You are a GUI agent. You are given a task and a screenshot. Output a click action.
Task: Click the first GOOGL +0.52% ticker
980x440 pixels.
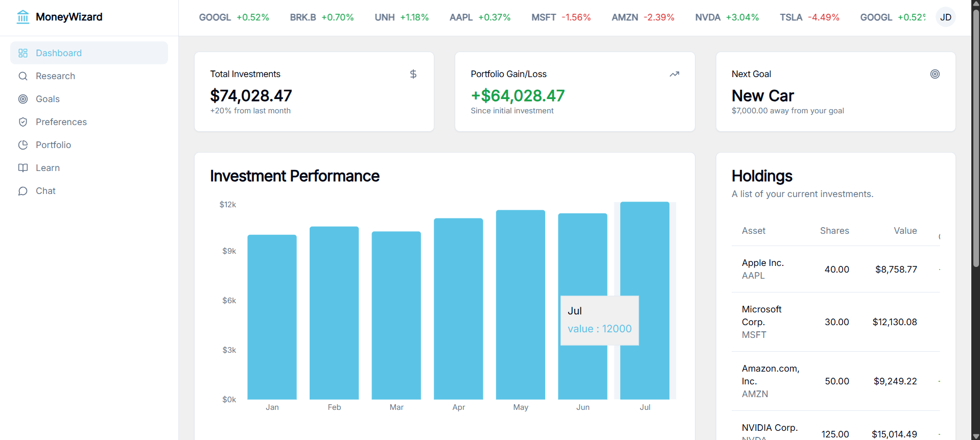(x=234, y=17)
